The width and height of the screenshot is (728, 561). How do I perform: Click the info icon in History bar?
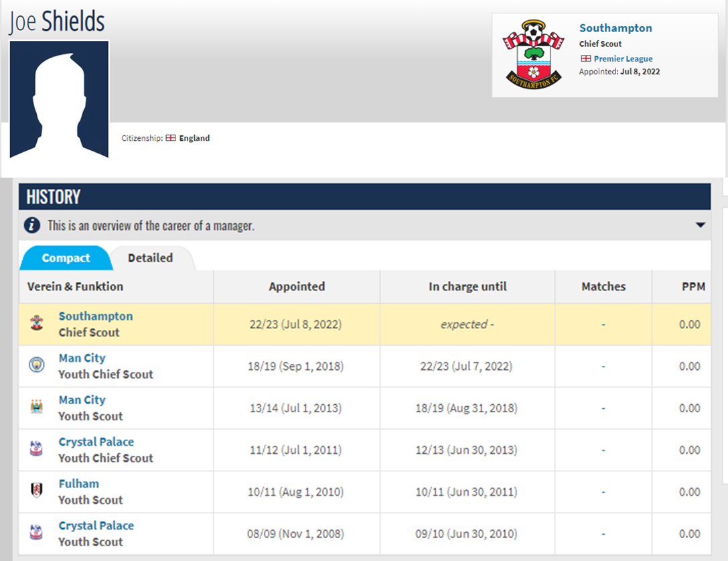click(x=31, y=225)
